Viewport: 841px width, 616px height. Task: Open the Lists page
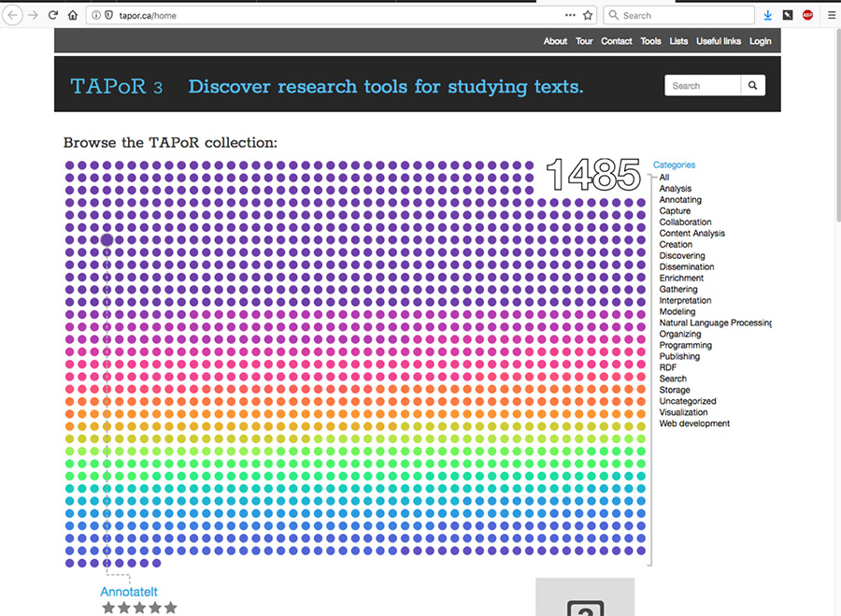click(678, 41)
